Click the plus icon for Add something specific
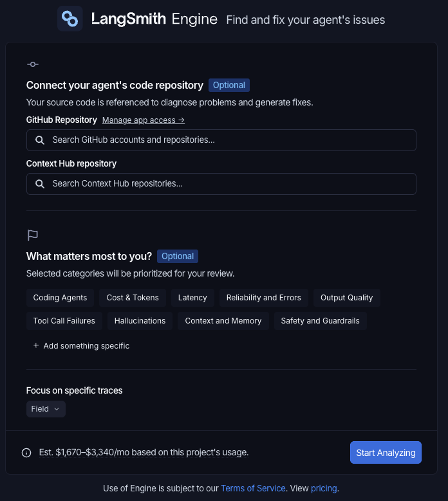Screen dimensions: 448x501 coord(36,345)
